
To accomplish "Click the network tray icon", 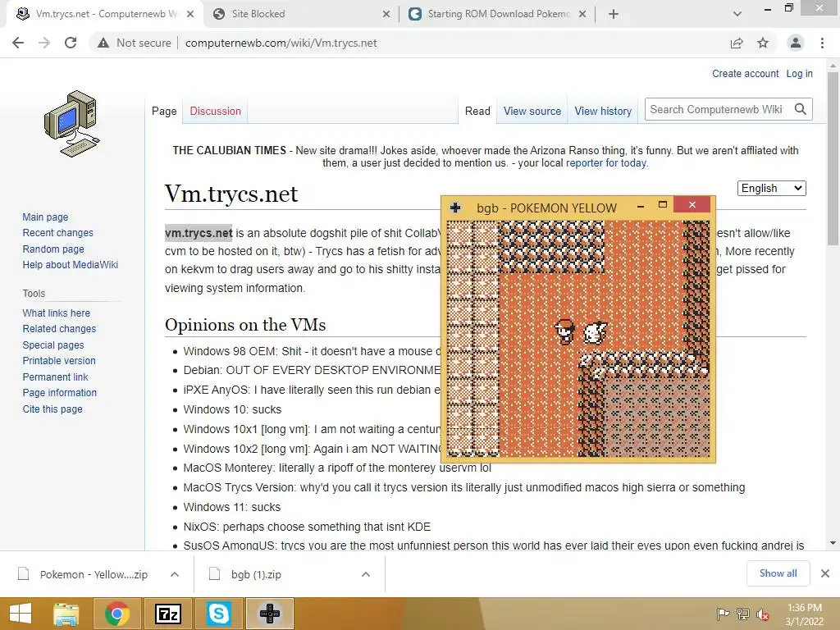I will pyautogui.click(x=743, y=614).
